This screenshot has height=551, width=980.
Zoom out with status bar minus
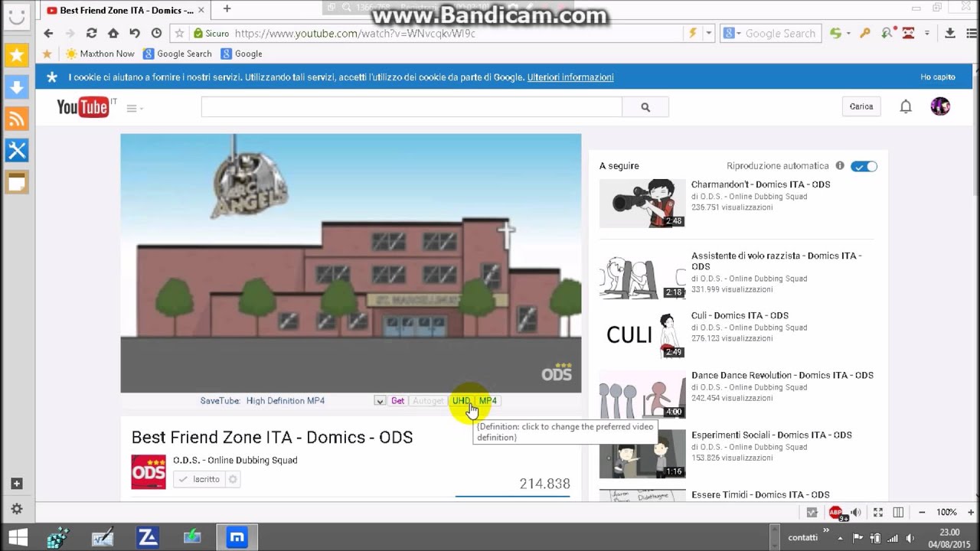pyautogui.click(x=922, y=512)
